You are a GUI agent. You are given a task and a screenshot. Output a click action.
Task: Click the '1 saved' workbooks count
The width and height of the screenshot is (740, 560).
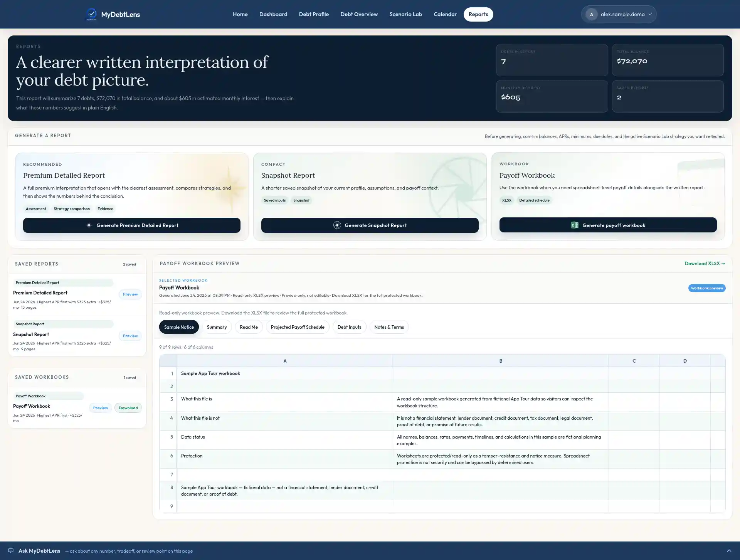coord(130,378)
